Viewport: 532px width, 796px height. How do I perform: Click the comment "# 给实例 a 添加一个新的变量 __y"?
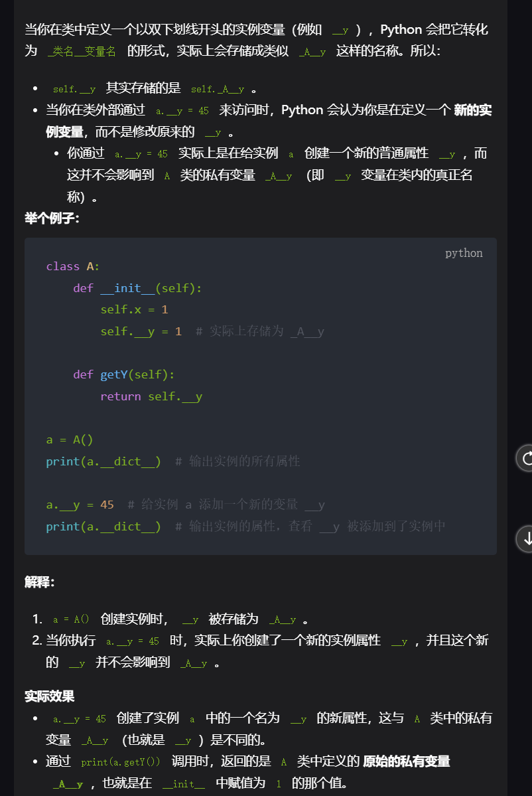click(x=226, y=505)
